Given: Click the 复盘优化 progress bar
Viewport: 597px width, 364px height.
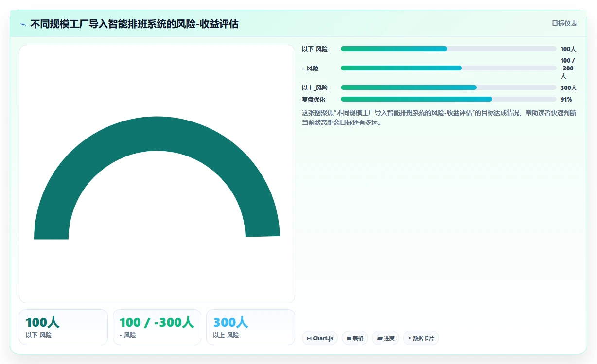Looking at the screenshot, I should click(449, 99).
